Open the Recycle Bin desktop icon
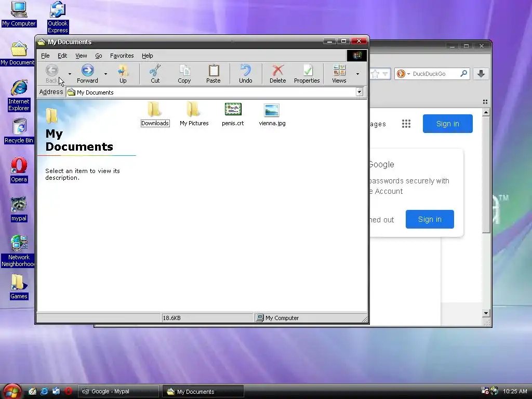Viewport: 532px width, 399px height. (19, 131)
